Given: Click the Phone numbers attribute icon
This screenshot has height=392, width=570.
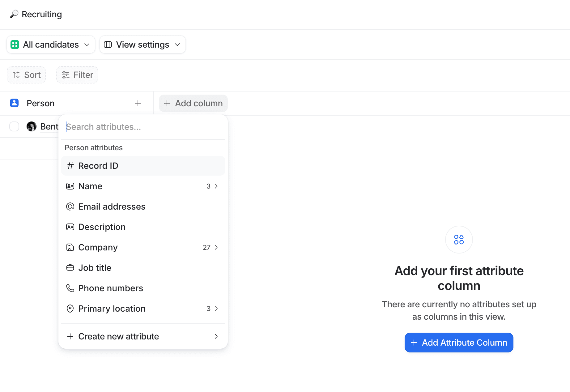Looking at the screenshot, I should (70, 288).
